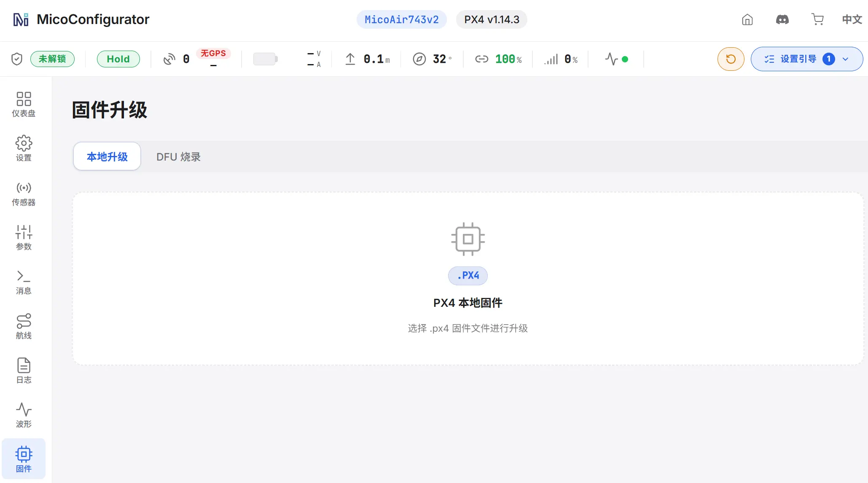Open 设置 settings in sidebar
This screenshot has width=868, height=483.
(x=24, y=149)
